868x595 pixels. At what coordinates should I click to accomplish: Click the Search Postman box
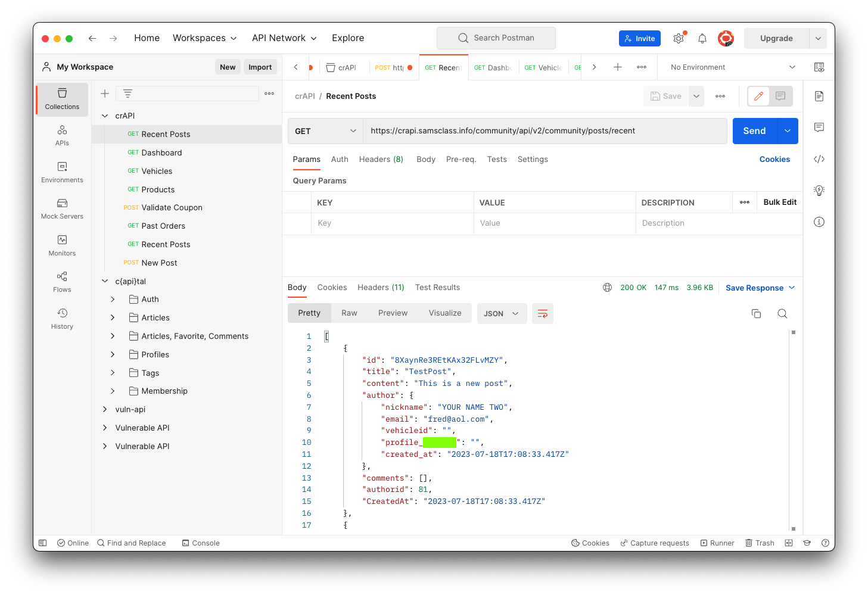pyautogui.click(x=496, y=38)
